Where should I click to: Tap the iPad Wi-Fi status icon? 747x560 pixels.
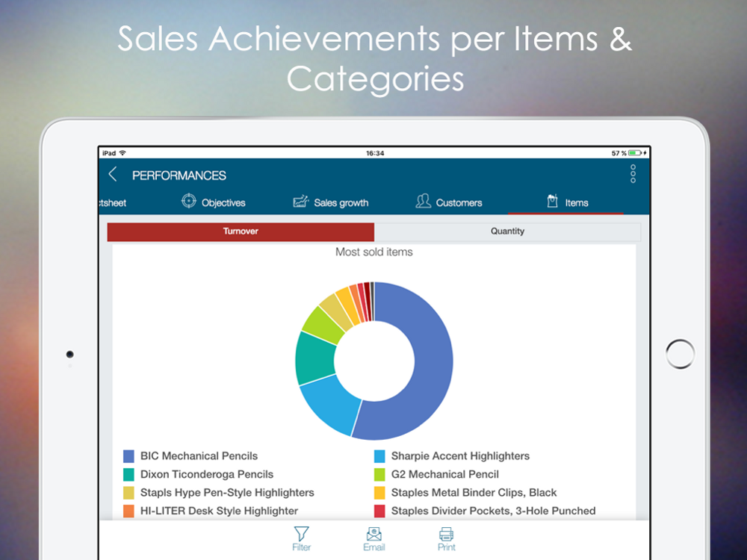[x=123, y=153]
